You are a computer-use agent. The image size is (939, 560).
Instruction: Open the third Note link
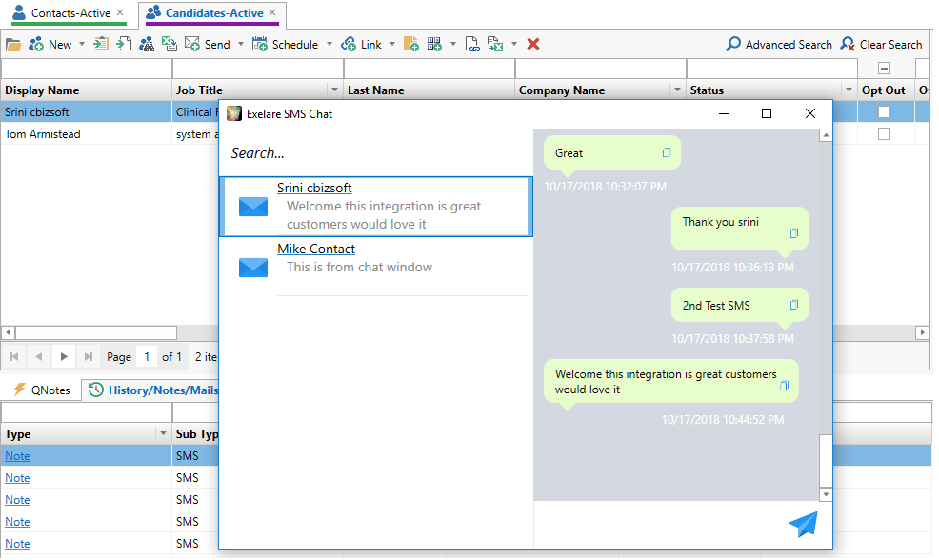pos(17,499)
